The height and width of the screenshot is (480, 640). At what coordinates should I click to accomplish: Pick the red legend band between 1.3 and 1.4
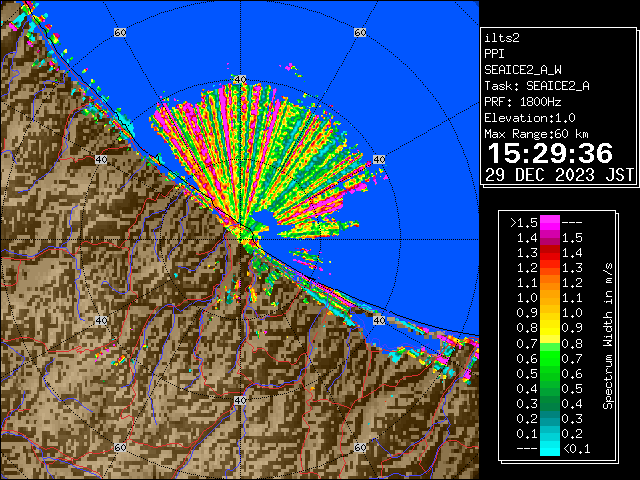550,253
